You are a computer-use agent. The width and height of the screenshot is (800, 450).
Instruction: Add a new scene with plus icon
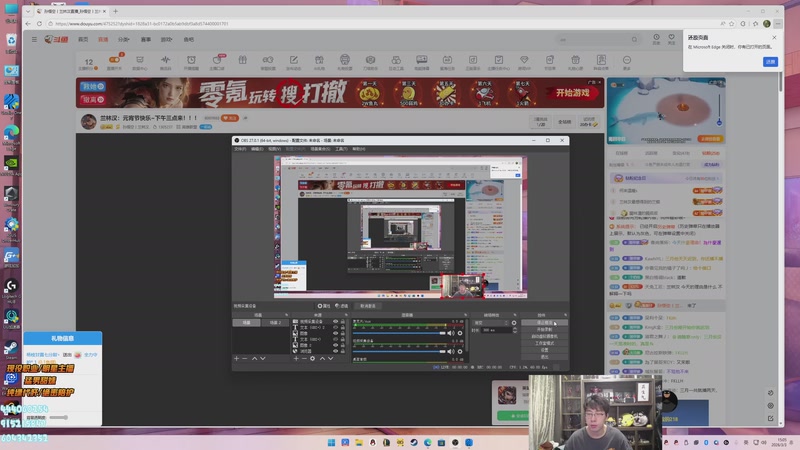pyautogui.click(x=236, y=359)
